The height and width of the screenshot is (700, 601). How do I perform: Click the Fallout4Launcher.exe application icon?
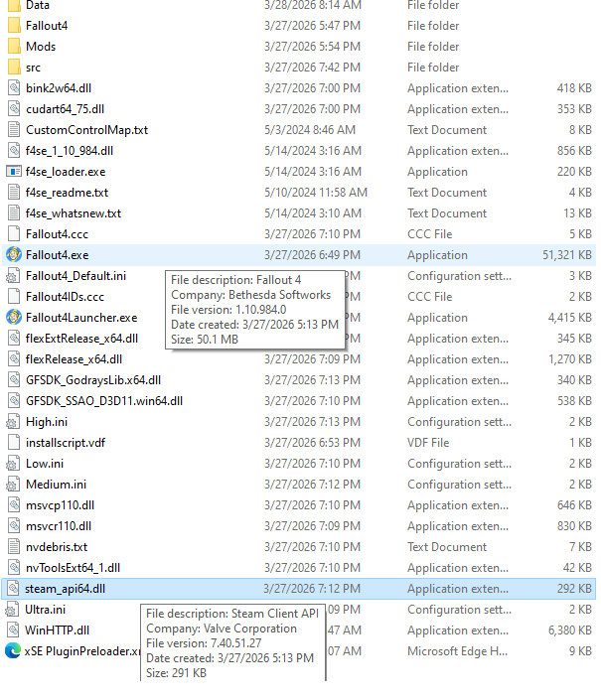pos(13,317)
